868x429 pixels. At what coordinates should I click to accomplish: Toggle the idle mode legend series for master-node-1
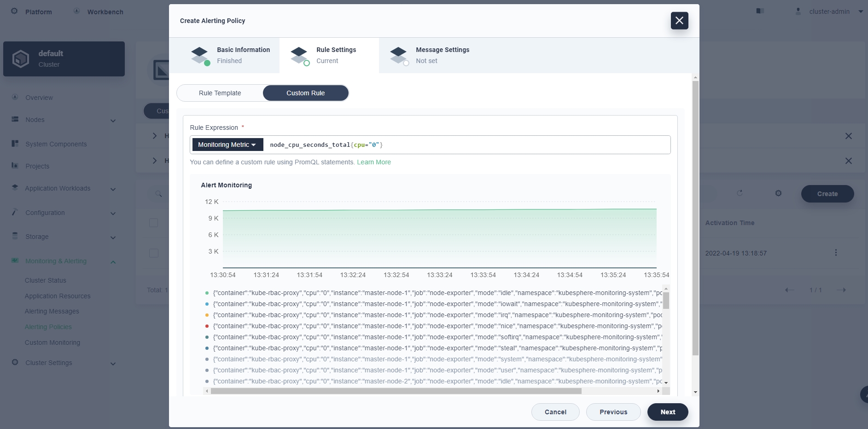tap(433, 293)
